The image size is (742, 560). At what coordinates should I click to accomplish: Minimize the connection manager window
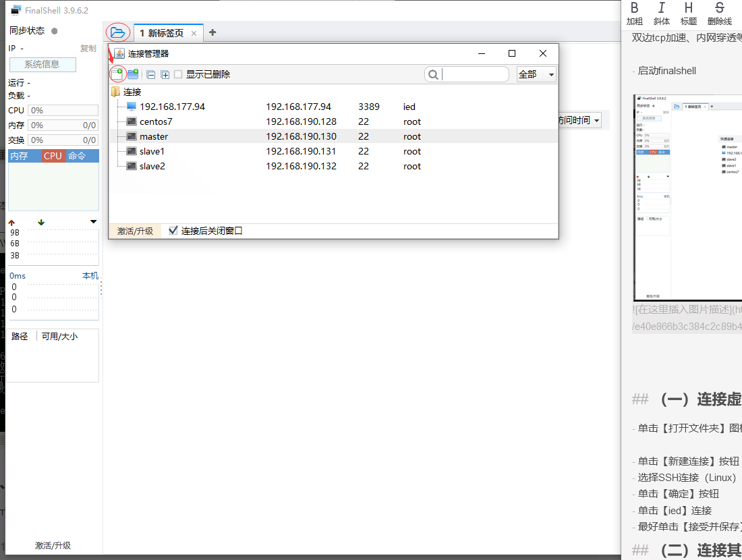pyautogui.click(x=481, y=53)
